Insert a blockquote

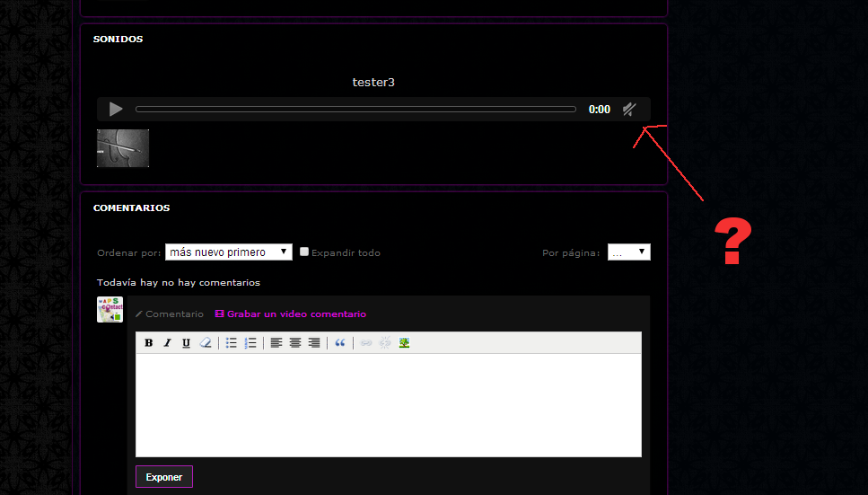[339, 343]
